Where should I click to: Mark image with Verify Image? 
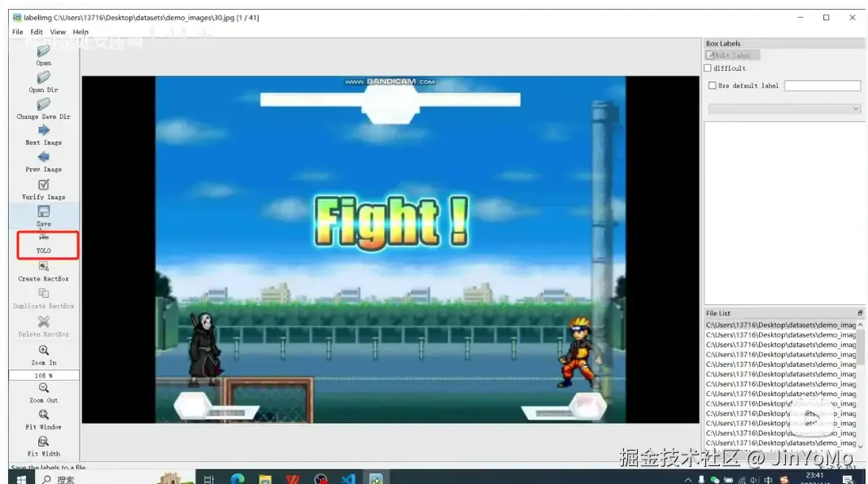click(x=43, y=190)
